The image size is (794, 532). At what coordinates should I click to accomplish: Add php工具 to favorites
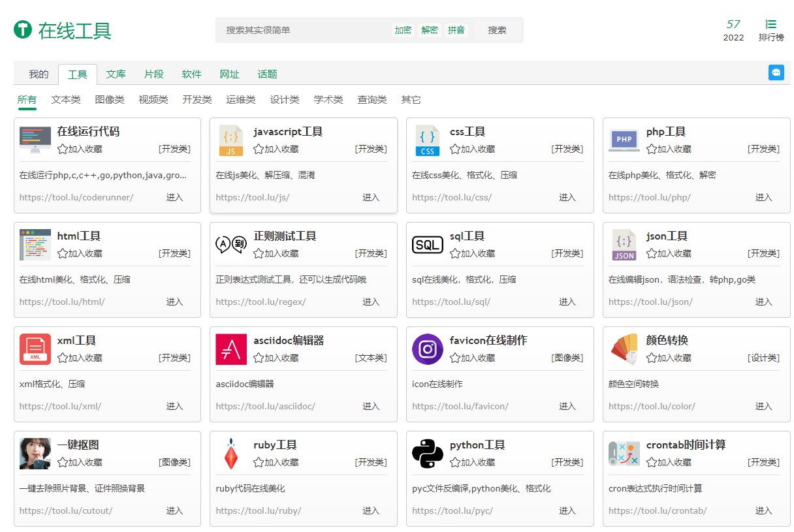tap(669, 149)
